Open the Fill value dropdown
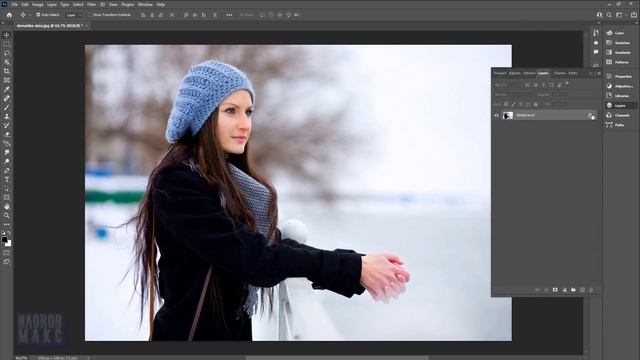640x360 pixels. pos(559,104)
